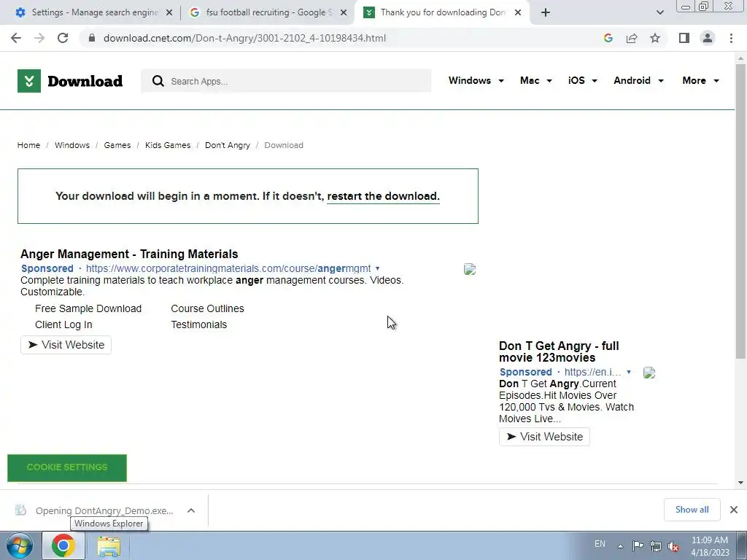The image size is (747, 560).
Task: Show hidden tray icons arrow
Action: [x=620, y=546]
